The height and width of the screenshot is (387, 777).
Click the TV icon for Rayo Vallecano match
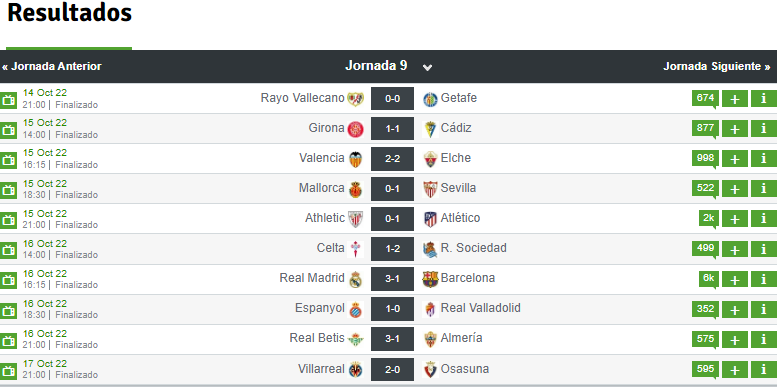click(8, 100)
